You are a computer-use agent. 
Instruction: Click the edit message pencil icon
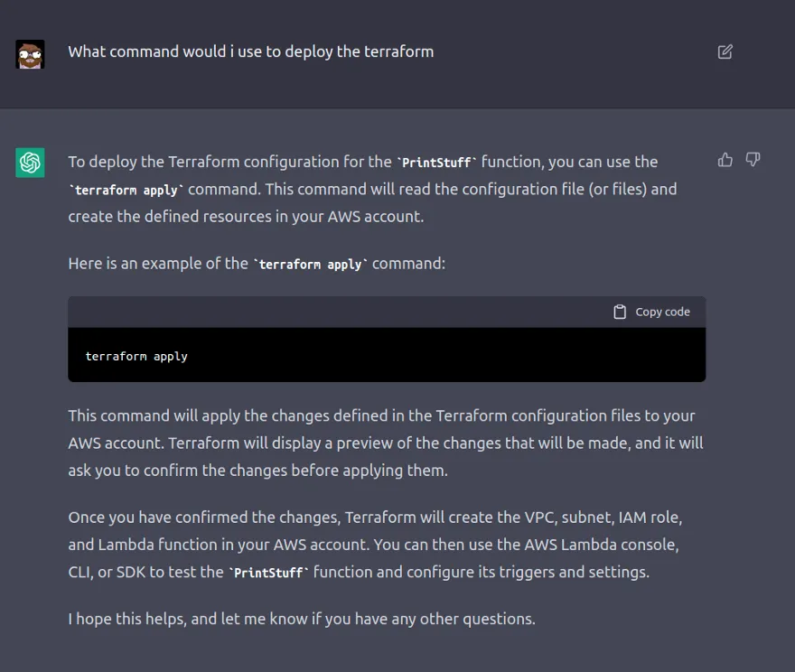click(x=725, y=51)
